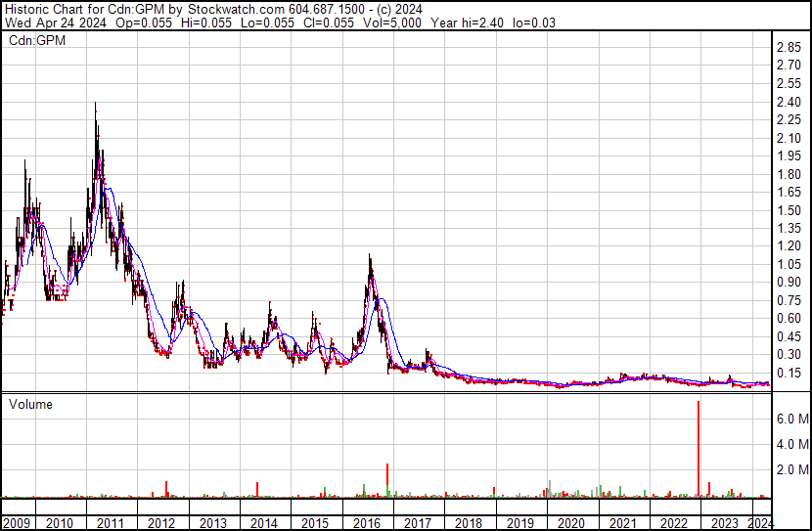Screen dimensions: 812x531
Task: Click the Volume panel label
Action: [x=30, y=404]
